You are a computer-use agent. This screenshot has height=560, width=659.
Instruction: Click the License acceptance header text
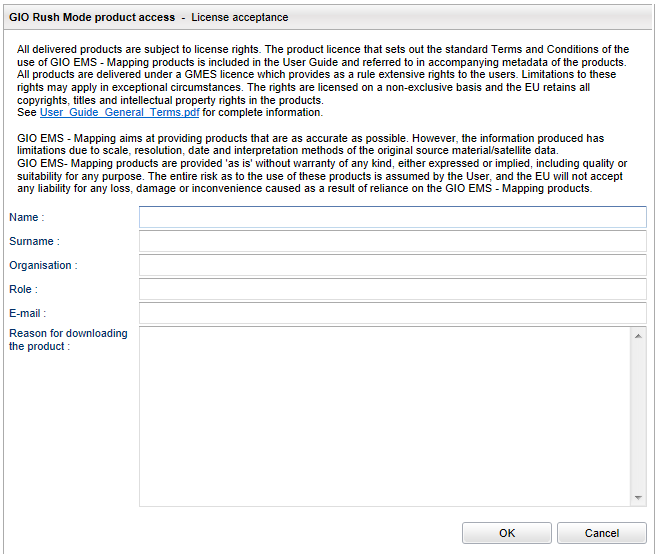click(240, 17)
